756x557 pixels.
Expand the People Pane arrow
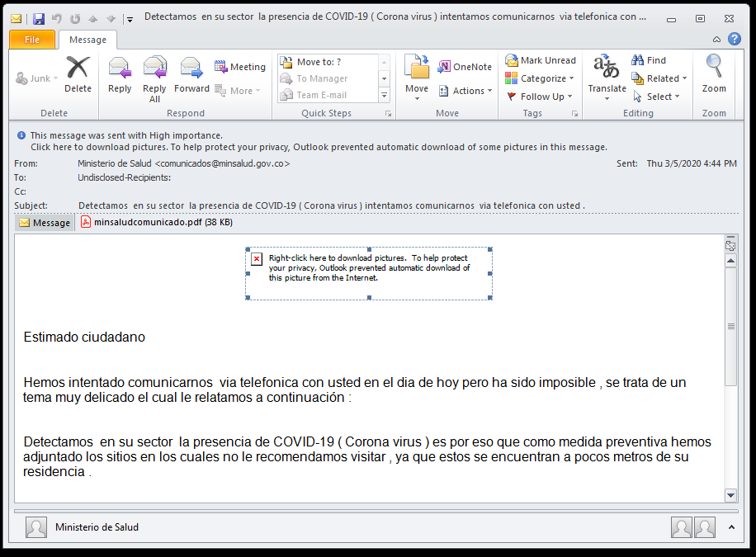pyautogui.click(x=731, y=527)
